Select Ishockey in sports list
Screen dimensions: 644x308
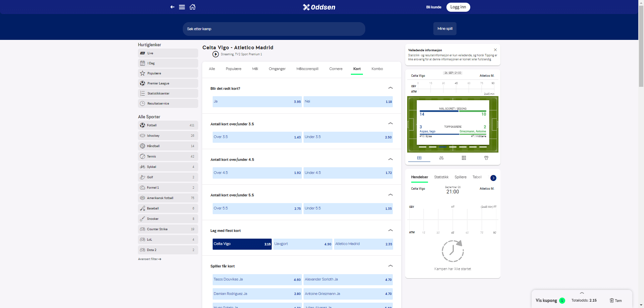168,136
